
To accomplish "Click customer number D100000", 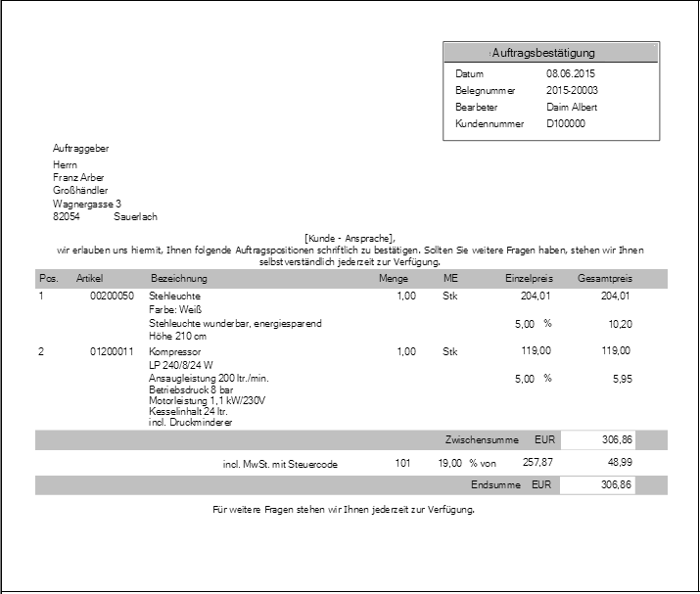I will coord(566,124).
